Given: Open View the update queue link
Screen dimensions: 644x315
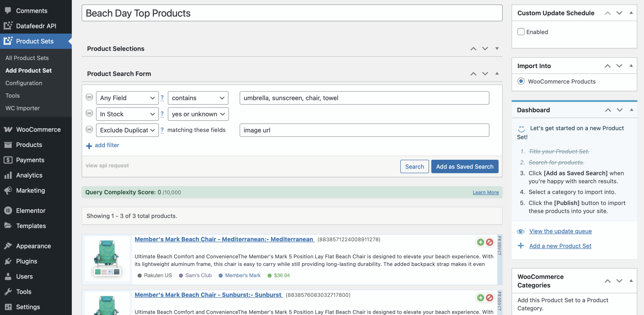Looking at the screenshot, I should coord(560,231).
